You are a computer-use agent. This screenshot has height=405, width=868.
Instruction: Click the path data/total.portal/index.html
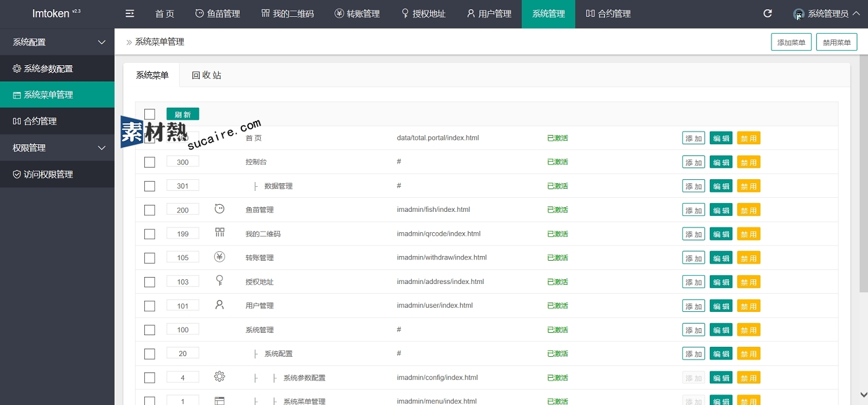pos(438,138)
